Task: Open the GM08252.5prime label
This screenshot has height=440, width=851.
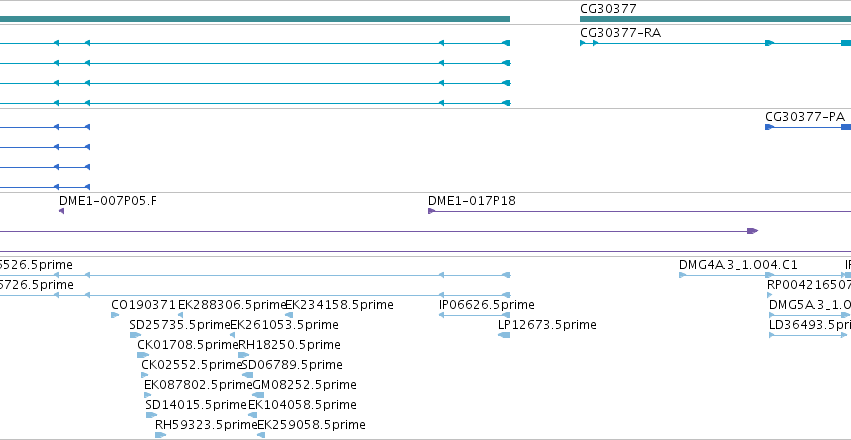Action: 304,385
